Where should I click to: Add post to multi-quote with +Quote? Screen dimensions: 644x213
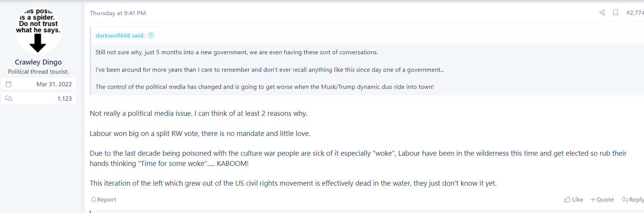pyautogui.click(x=602, y=200)
